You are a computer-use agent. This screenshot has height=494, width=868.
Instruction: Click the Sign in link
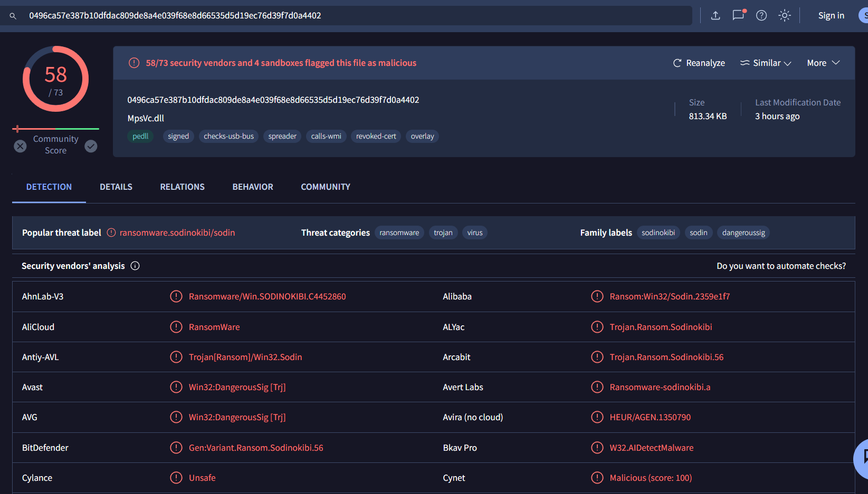point(831,15)
